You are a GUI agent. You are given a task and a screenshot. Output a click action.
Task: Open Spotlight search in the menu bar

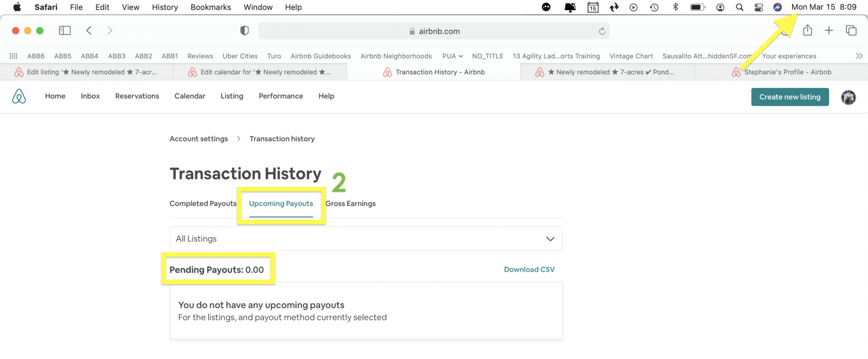tap(739, 7)
